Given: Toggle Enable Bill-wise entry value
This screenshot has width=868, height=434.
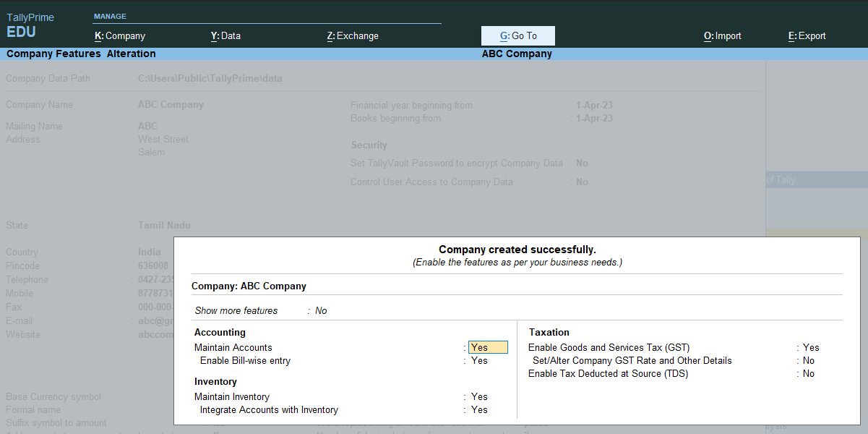Looking at the screenshot, I should [479, 360].
